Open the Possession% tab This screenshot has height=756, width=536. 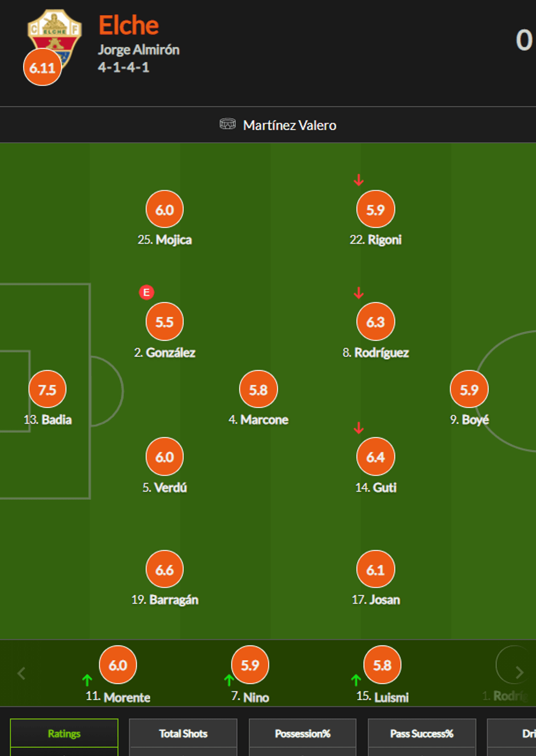(x=302, y=734)
